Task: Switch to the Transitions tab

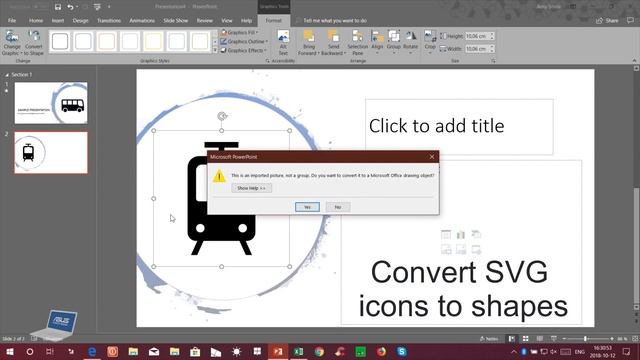Action: pyautogui.click(x=109, y=20)
